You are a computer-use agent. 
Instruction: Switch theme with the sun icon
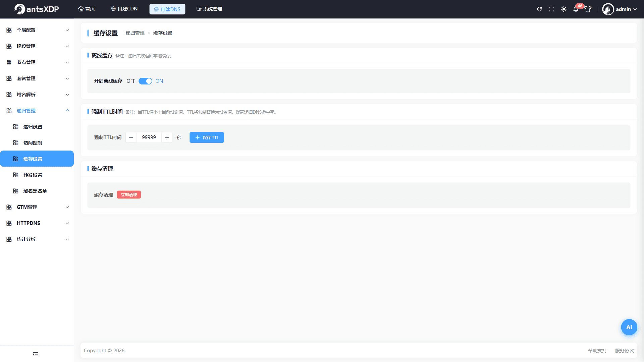coord(563,9)
